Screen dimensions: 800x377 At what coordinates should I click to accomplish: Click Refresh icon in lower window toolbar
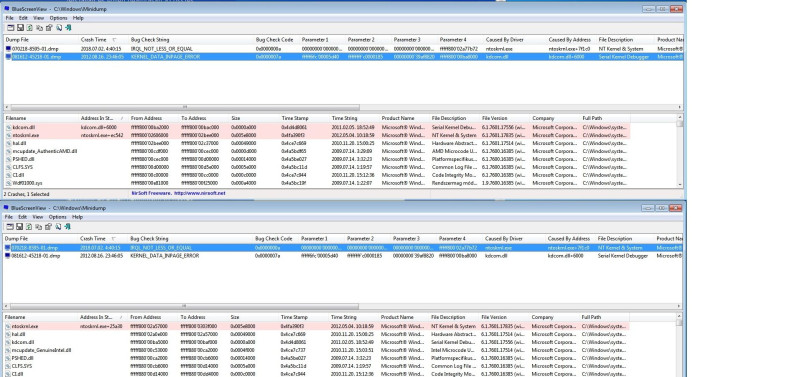(29, 227)
